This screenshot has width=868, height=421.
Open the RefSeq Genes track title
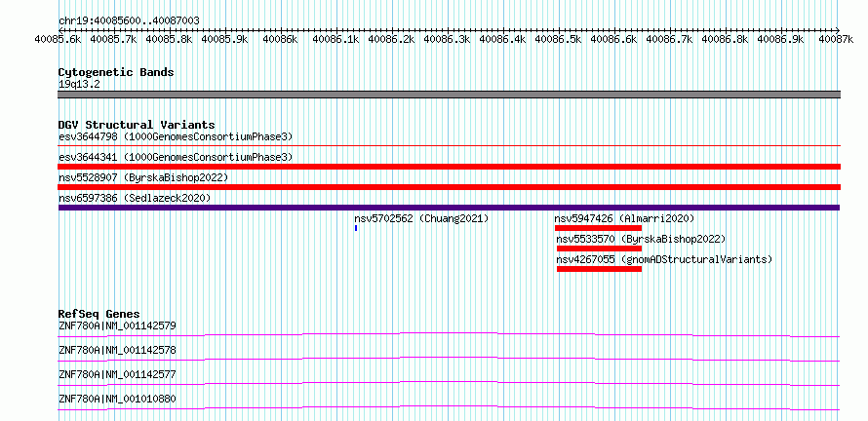(x=99, y=314)
